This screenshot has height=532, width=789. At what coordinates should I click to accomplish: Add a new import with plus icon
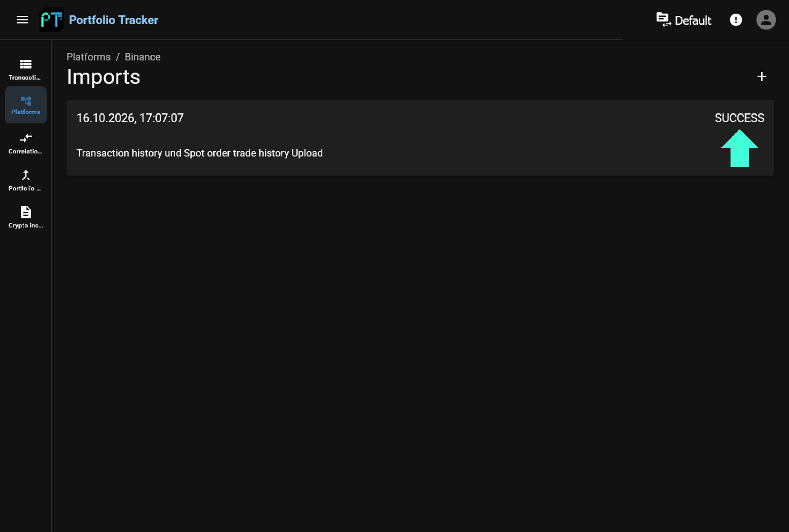click(x=761, y=76)
